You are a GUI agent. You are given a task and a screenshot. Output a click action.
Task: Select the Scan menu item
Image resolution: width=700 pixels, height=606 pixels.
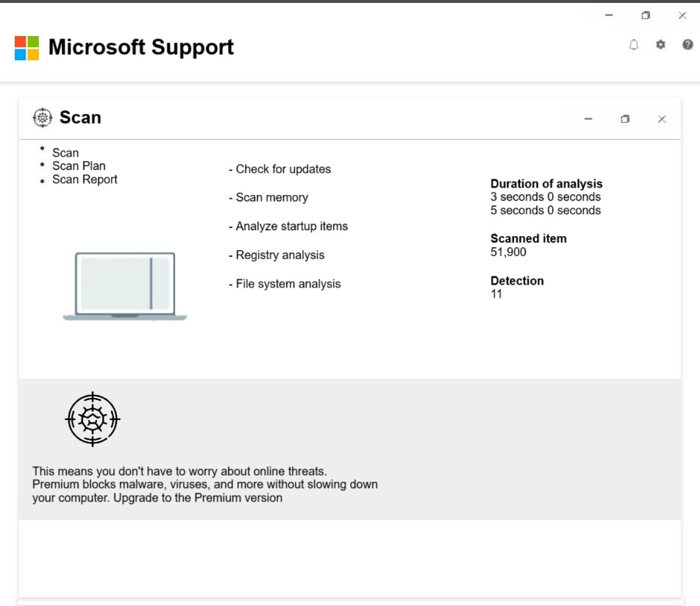click(x=65, y=153)
